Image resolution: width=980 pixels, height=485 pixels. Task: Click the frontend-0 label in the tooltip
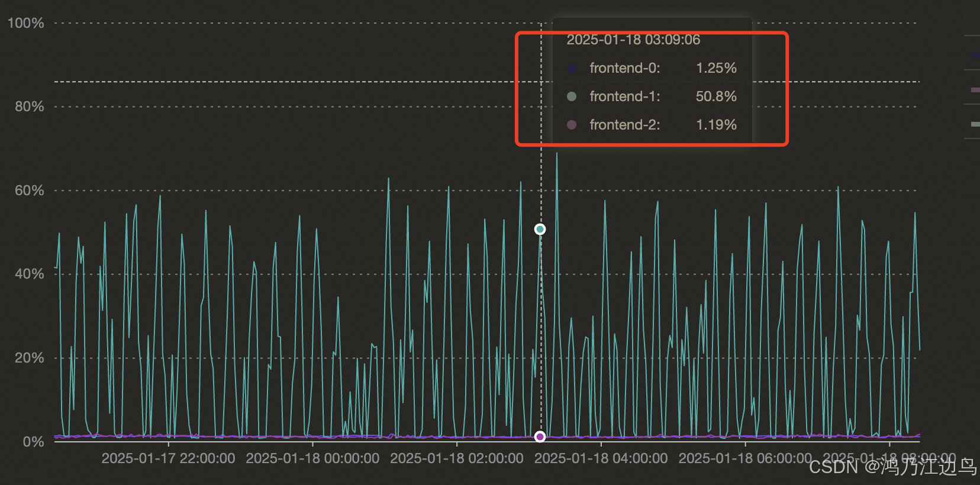(625, 68)
